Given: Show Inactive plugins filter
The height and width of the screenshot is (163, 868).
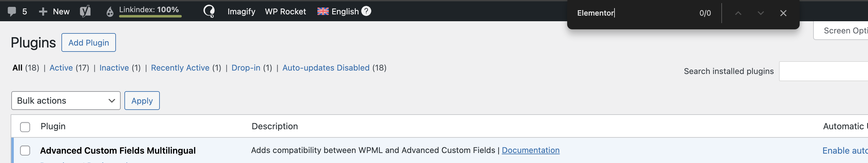Looking at the screenshot, I should click(114, 68).
